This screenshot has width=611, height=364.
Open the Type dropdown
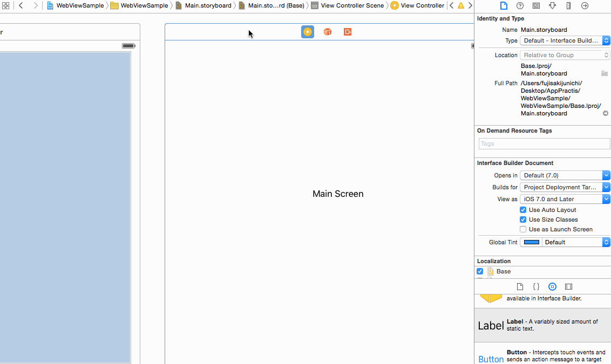pyautogui.click(x=565, y=40)
